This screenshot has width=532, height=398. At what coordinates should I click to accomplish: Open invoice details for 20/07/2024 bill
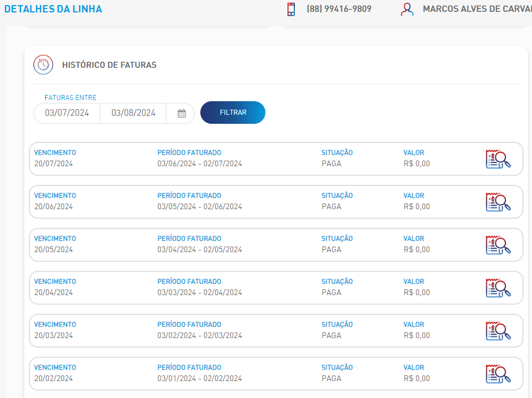[x=498, y=159]
